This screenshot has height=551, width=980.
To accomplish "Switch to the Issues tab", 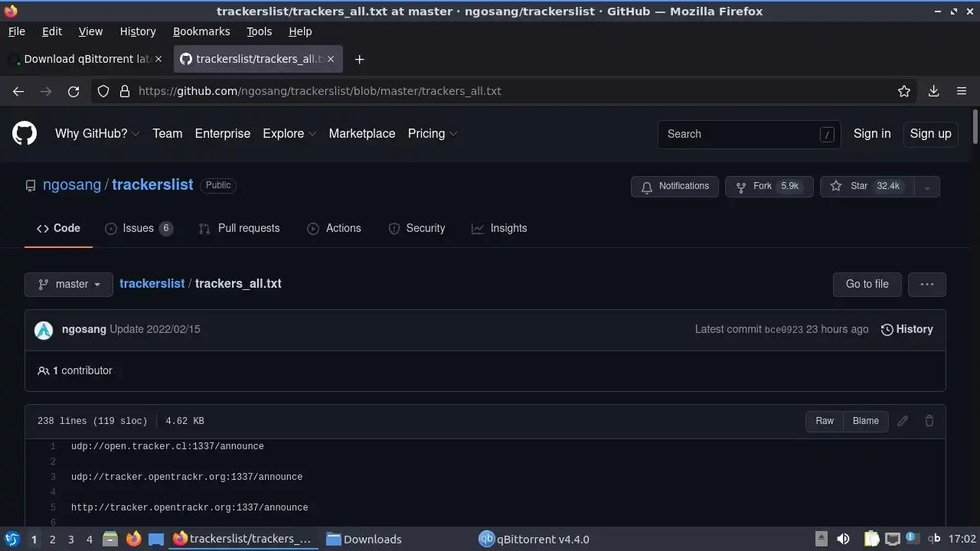I will click(x=139, y=228).
